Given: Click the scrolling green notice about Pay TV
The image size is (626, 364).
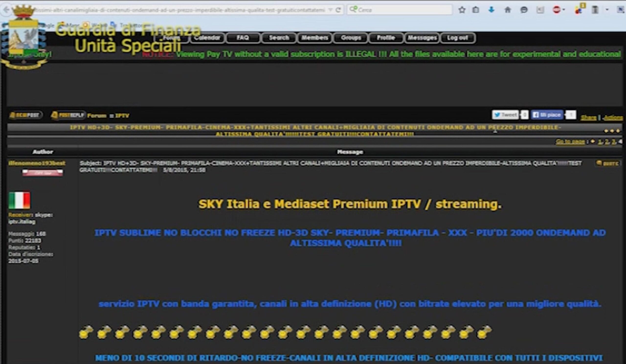Looking at the screenshot, I should click(x=381, y=54).
